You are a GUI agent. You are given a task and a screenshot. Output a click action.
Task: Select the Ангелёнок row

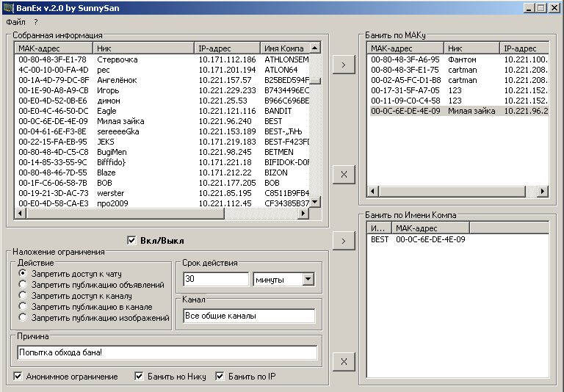[x=162, y=80]
